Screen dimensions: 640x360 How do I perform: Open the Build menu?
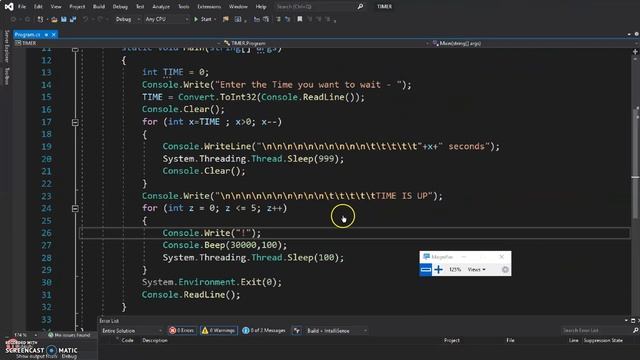click(x=99, y=7)
